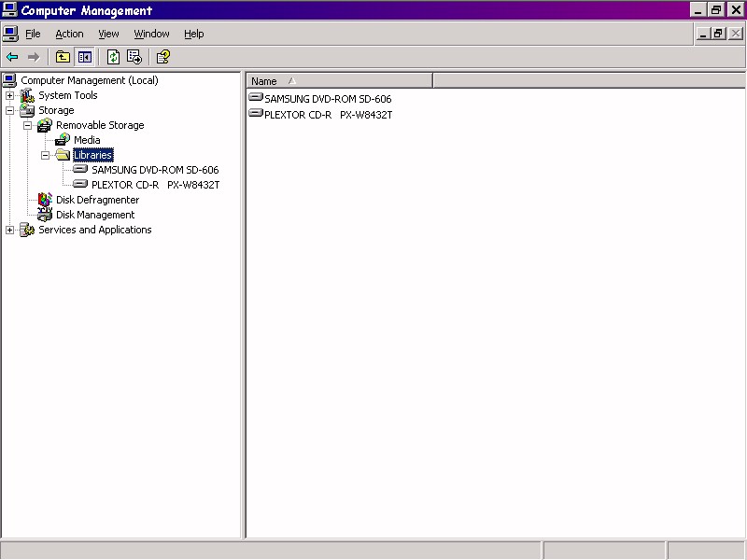The width and height of the screenshot is (747, 560).
Task: Collapse the Removable Storage node
Action: [28, 125]
